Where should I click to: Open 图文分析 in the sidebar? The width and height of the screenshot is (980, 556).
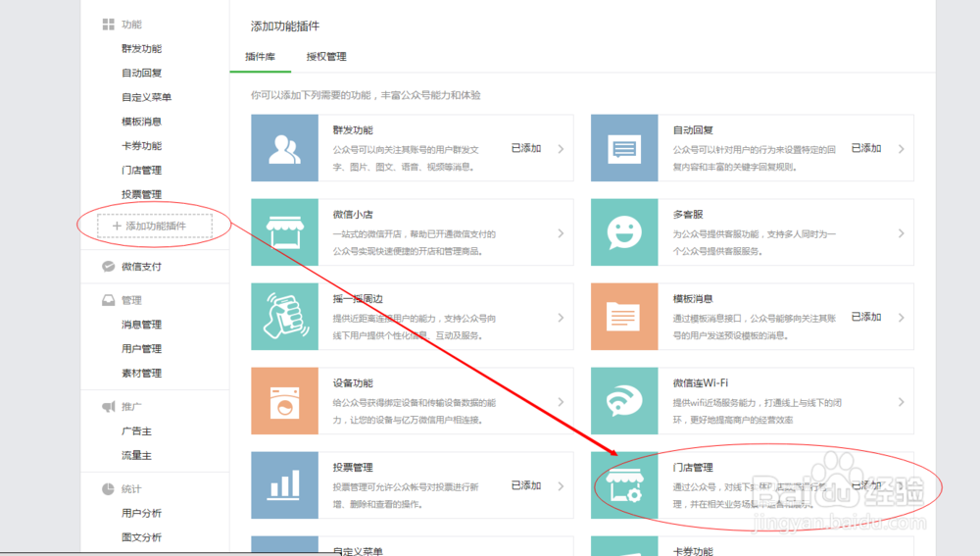point(142,538)
